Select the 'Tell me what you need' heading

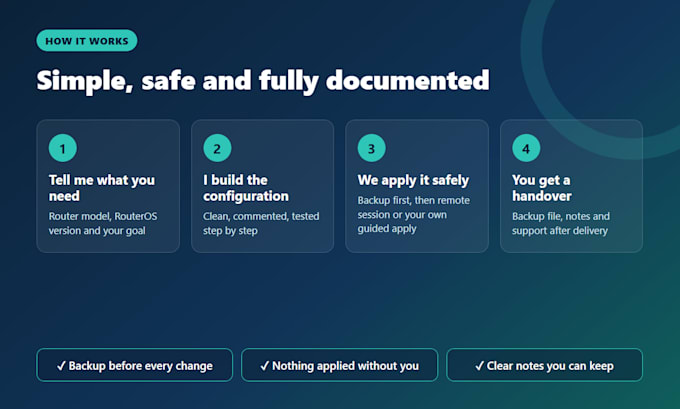click(101, 188)
